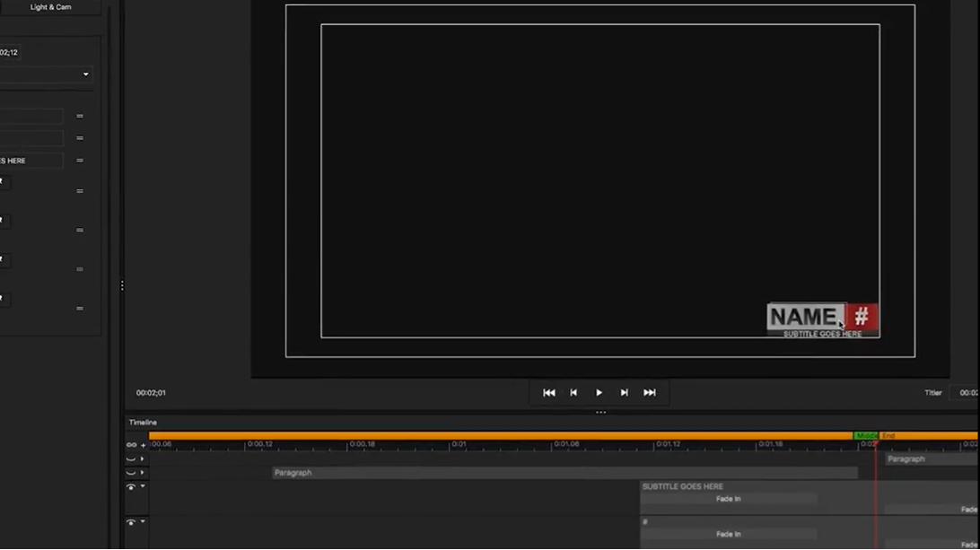Toggle visibility of the # track
The height and width of the screenshot is (550, 980).
tap(131, 522)
